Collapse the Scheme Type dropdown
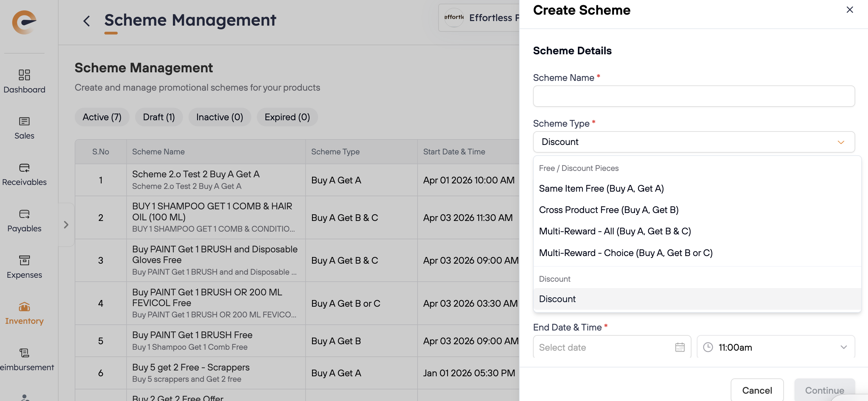The width and height of the screenshot is (868, 401). coord(841,142)
